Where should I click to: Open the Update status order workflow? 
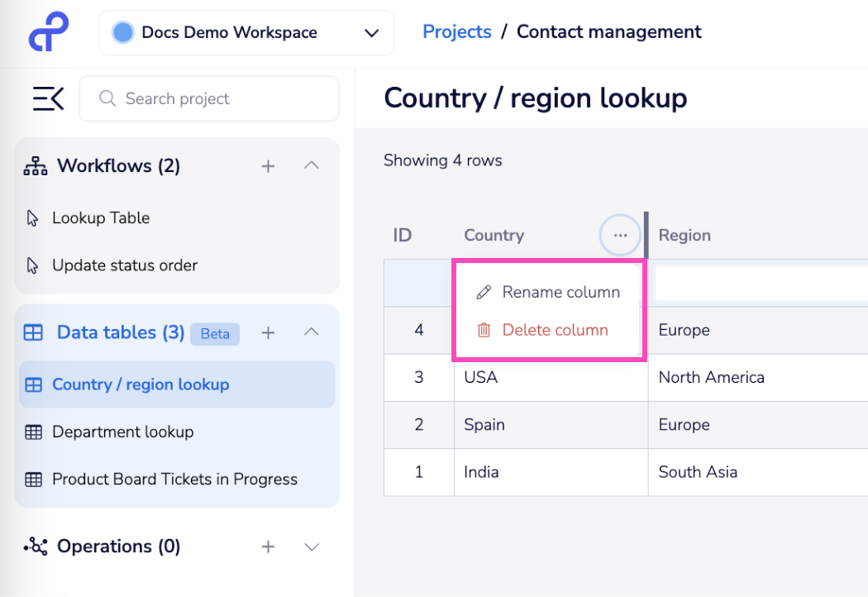point(125,265)
